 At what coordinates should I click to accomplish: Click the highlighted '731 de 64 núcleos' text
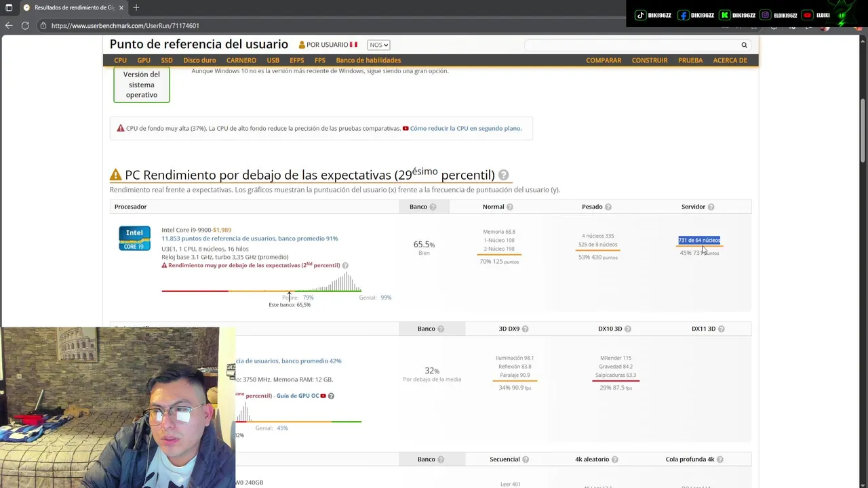coord(699,240)
